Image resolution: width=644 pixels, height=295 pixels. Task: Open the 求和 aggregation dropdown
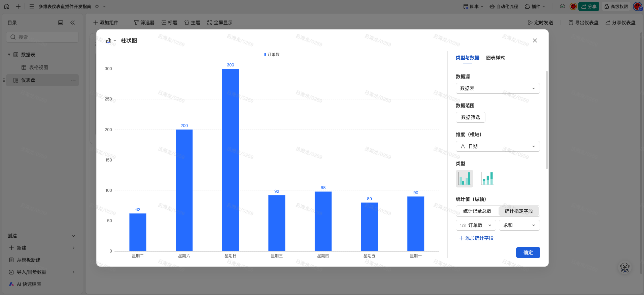pos(519,225)
